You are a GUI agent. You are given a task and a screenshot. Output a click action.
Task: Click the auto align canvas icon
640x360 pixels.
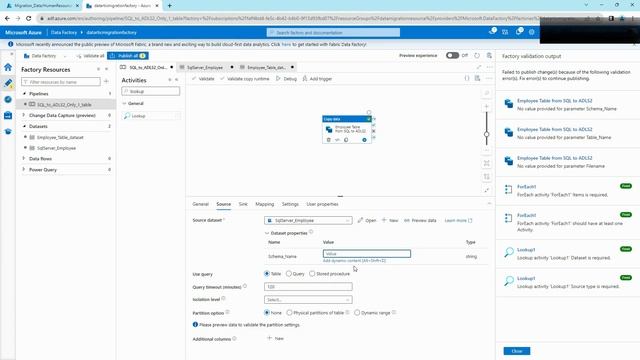(x=487, y=177)
